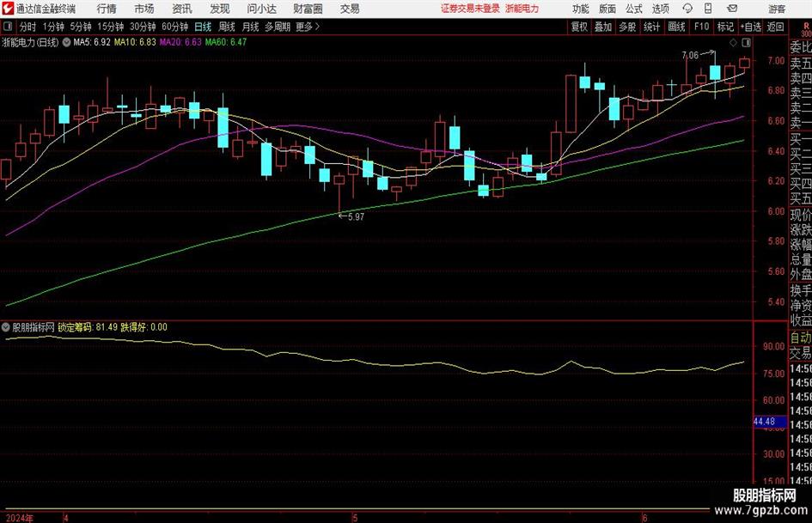Open the 行情 menu
Viewport: 812px width, 523px height.
[107, 9]
